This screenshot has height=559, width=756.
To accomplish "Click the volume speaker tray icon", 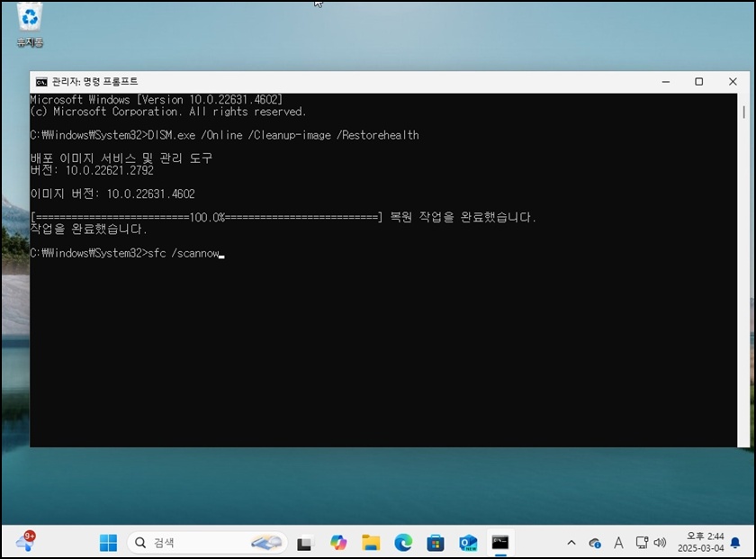I will (x=660, y=543).
